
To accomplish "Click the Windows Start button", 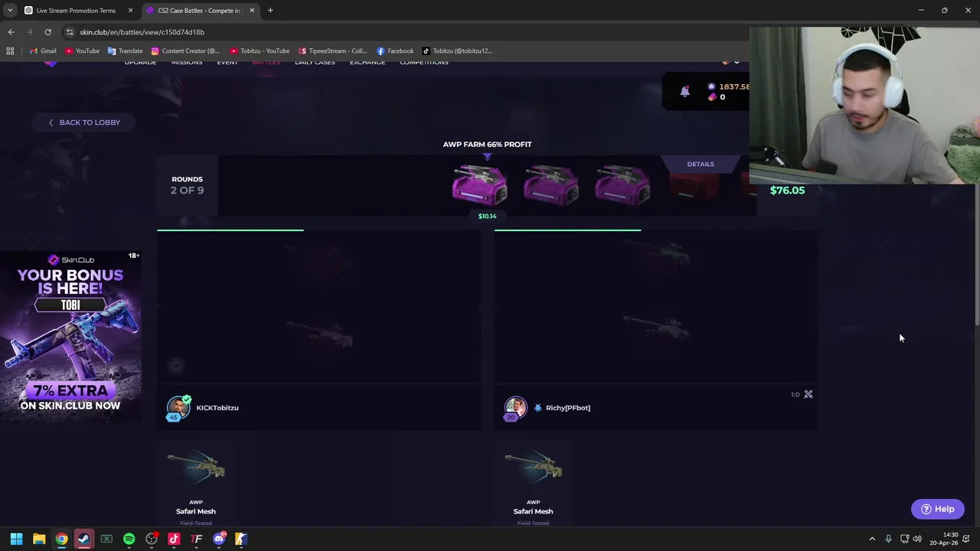I will (x=16, y=539).
